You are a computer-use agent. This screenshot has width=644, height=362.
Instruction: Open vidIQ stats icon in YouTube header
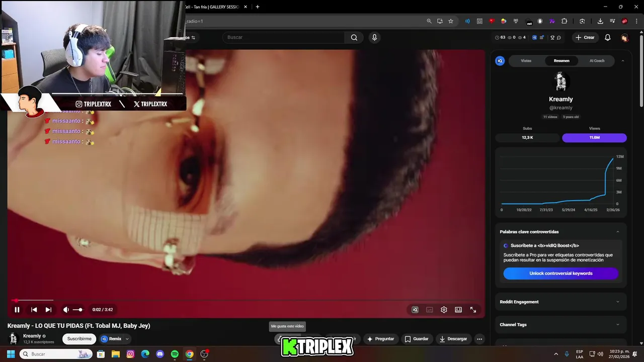[x=534, y=37]
